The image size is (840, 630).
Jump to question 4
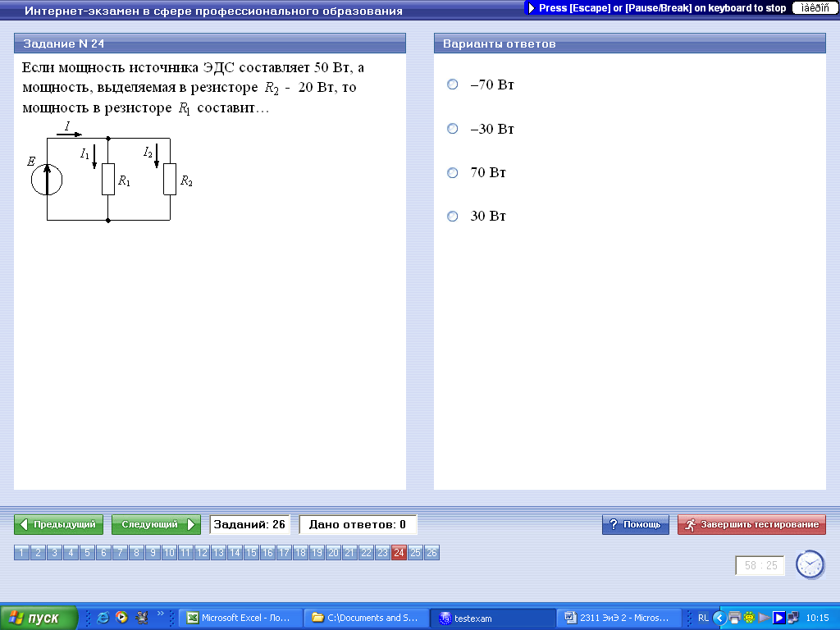tap(71, 552)
